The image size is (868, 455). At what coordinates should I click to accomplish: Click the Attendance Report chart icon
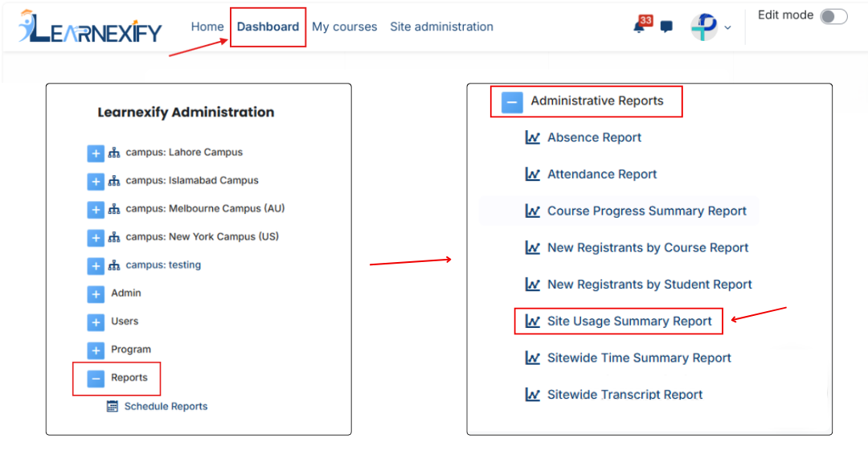[533, 174]
